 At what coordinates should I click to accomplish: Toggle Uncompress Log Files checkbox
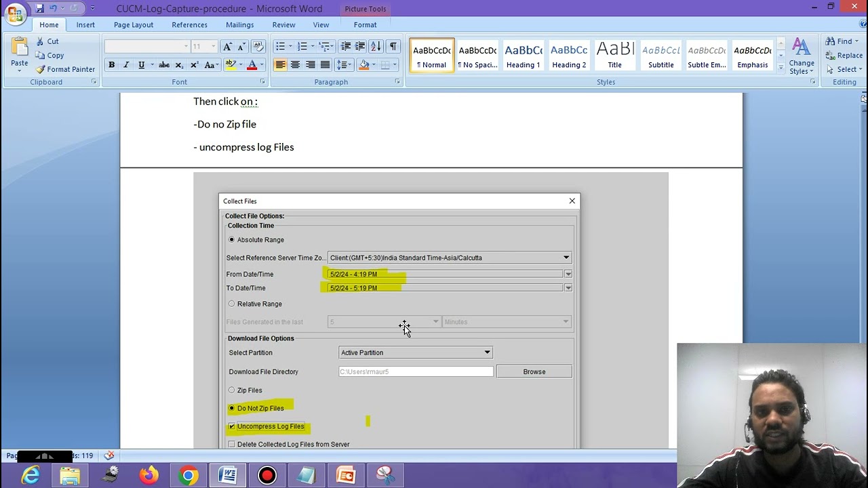(232, 426)
